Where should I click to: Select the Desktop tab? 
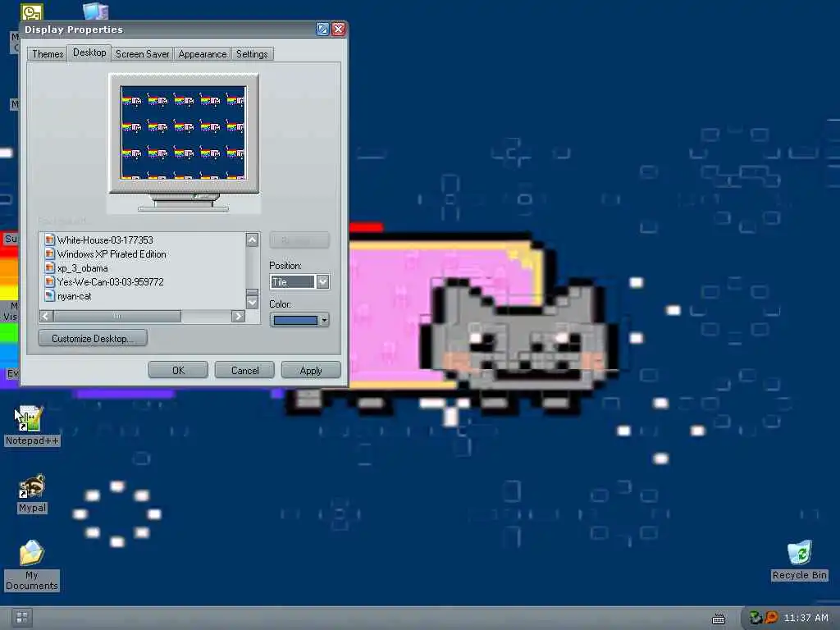click(x=89, y=52)
